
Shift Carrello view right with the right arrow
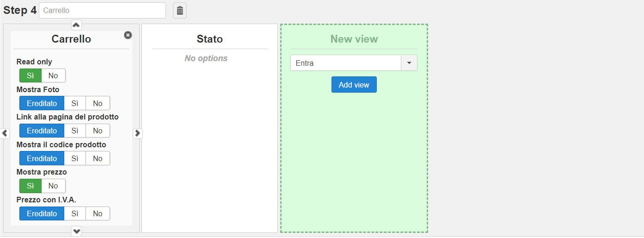[137, 133]
